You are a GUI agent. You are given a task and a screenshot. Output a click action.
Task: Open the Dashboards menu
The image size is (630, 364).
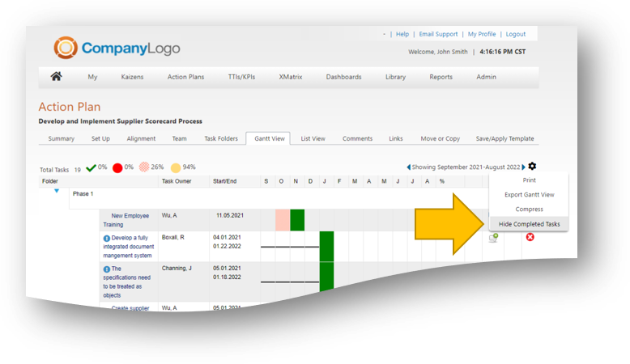(x=343, y=77)
